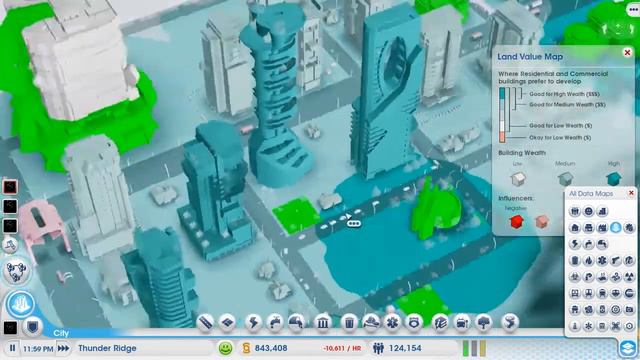Show the Commercial shop data map
Screen dimensions: 640x360
point(589,227)
